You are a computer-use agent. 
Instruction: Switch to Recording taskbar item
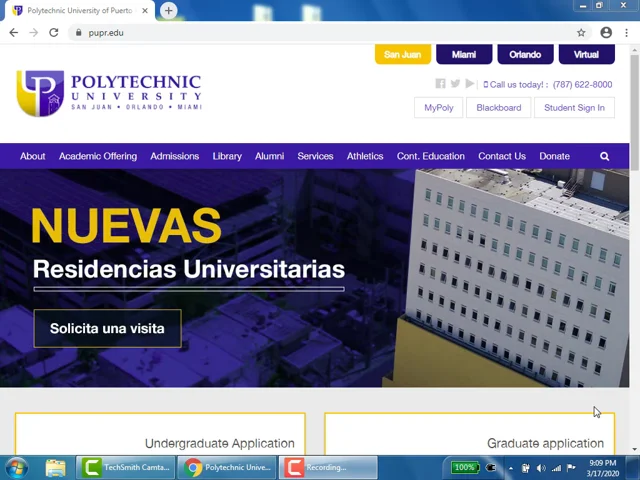328,467
